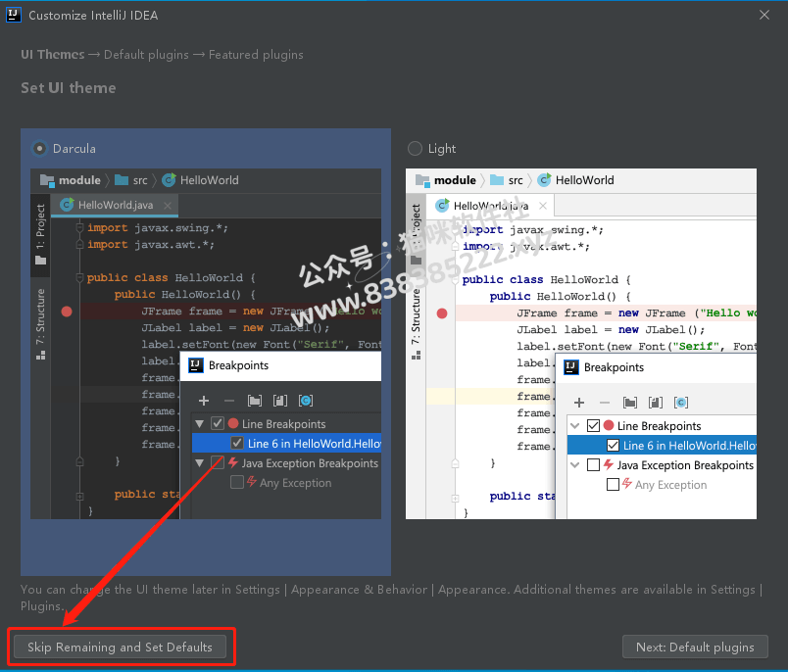The image size is (788, 672).
Task: Click the Set UI theme heading
Action: click(69, 88)
